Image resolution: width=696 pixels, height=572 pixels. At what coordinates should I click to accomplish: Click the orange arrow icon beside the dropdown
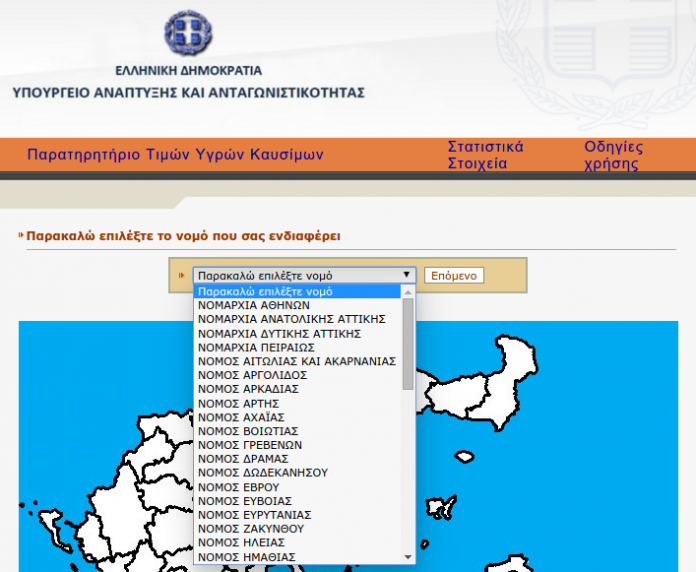[181, 276]
